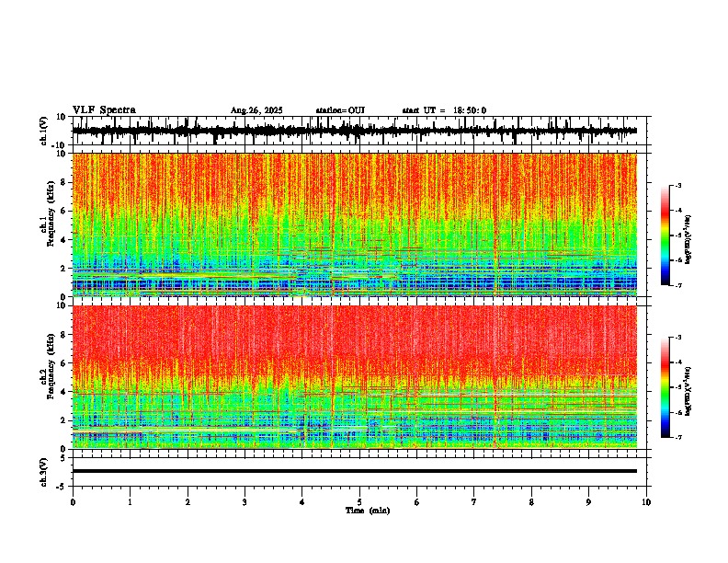
Task: Click the flat ch.3 voltage trace
Action: pyautogui.click(x=354, y=471)
